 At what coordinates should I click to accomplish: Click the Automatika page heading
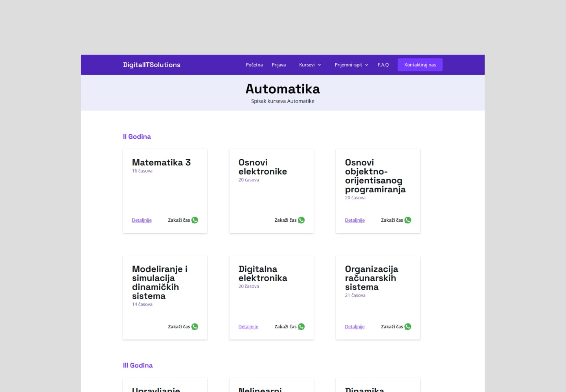[x=283, y=89]
